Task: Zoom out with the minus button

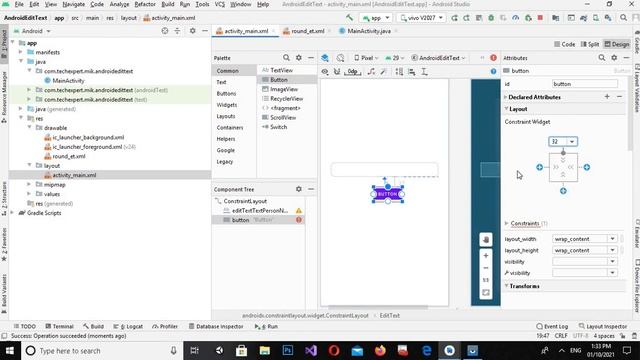Action: point(486,268)
